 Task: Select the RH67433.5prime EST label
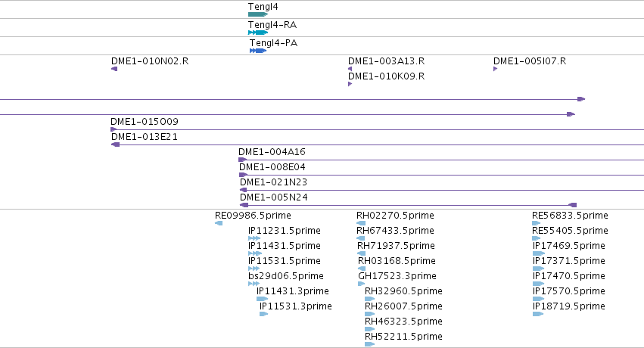(395, 231)
